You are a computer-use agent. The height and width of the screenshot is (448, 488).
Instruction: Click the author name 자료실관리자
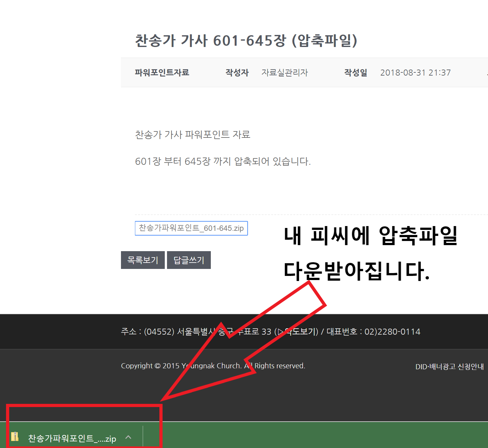[x=284, y=73]
